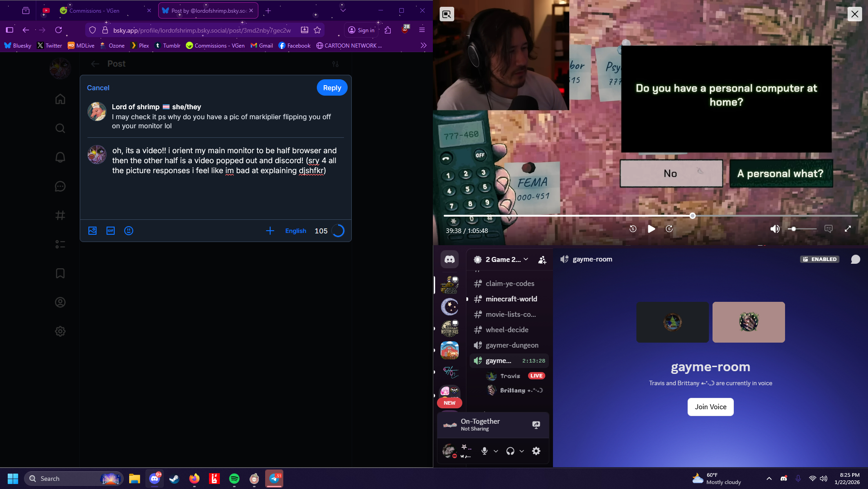Rewind the video using skip-back icon
The width and height of the screenshot is (868, 489).
[633, 229]
